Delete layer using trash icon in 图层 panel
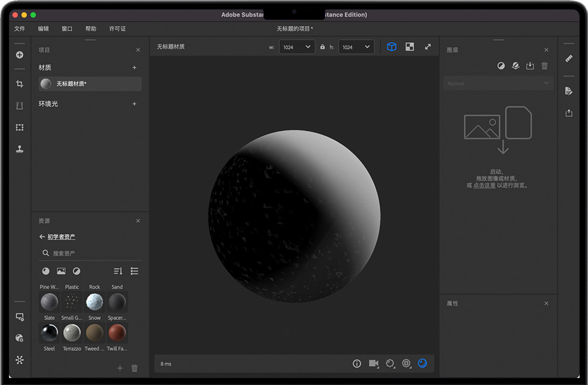Viewport: 588px width, 385px height. pos(545,66)
